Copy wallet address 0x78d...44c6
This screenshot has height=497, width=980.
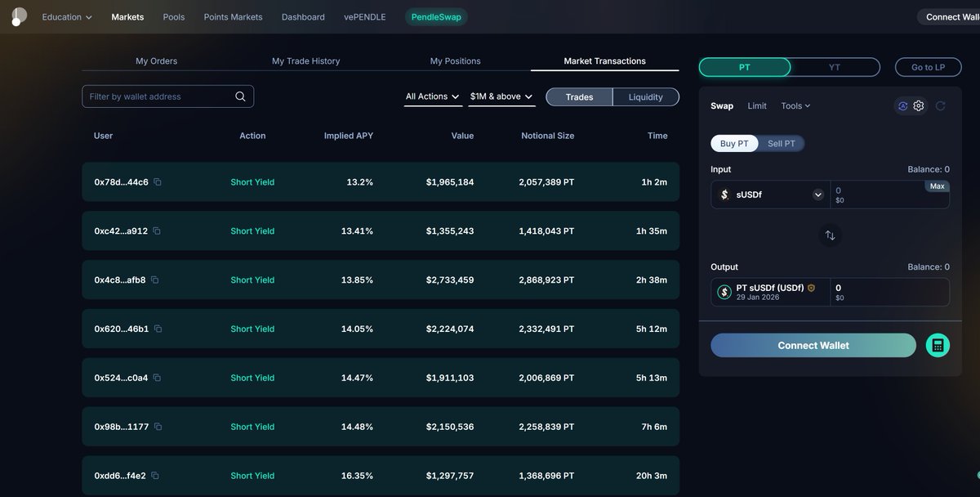(158, 182)
